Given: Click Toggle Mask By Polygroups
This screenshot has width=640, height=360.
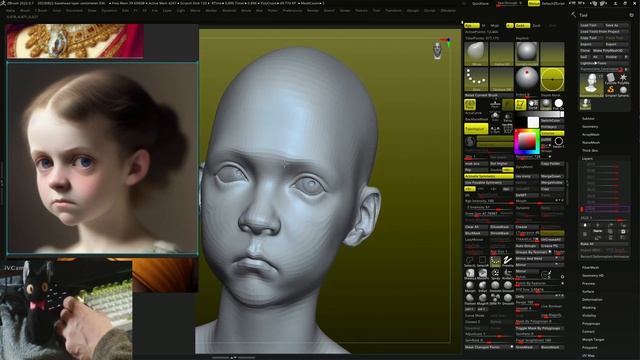Looking at the screenshot, I should click(540, 328).
